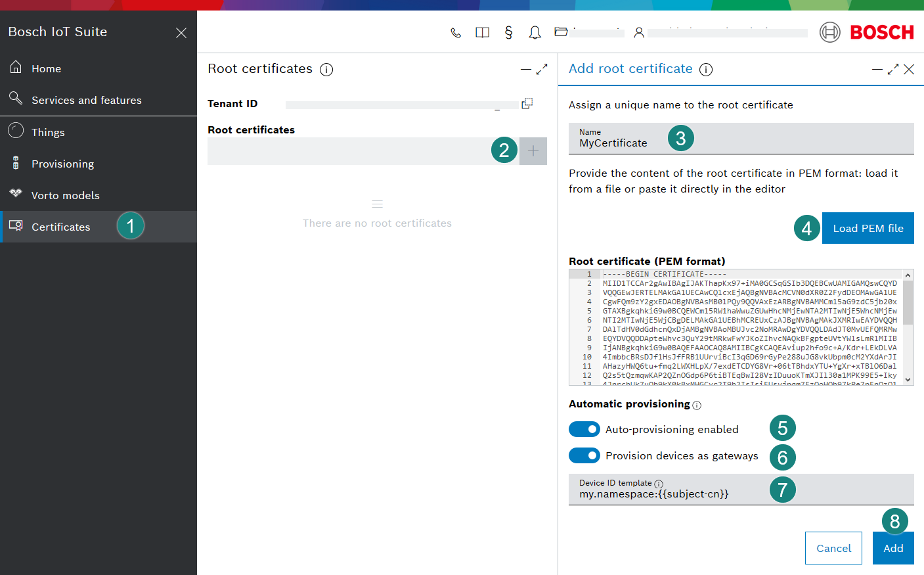Viewport: 924px width, 575px height.
Task: Click the Cancel button
Action: [833, 548]
